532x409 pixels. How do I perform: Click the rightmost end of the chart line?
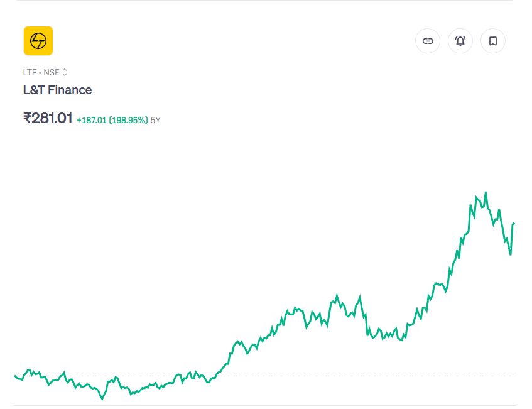tap(514, 223)
